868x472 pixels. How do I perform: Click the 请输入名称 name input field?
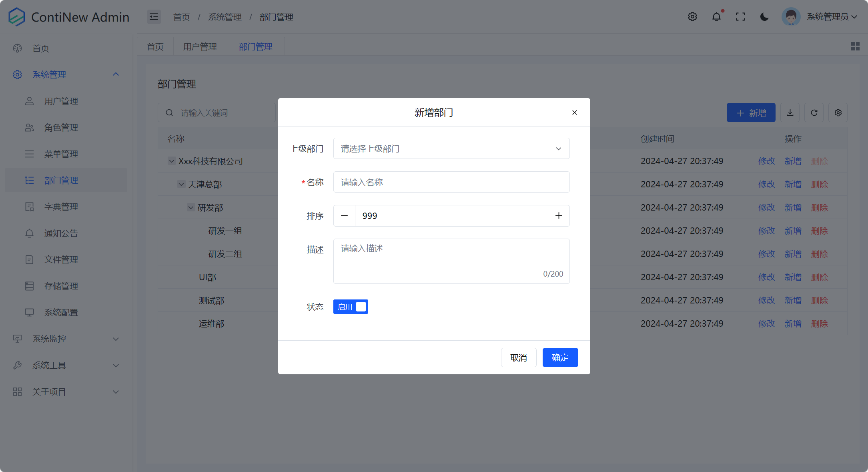point(451,182)
